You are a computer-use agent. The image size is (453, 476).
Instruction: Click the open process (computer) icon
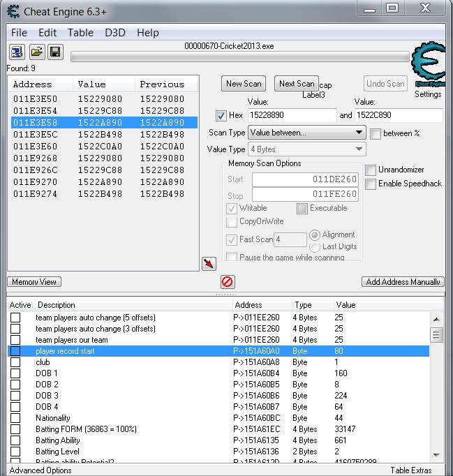[17, 52]
